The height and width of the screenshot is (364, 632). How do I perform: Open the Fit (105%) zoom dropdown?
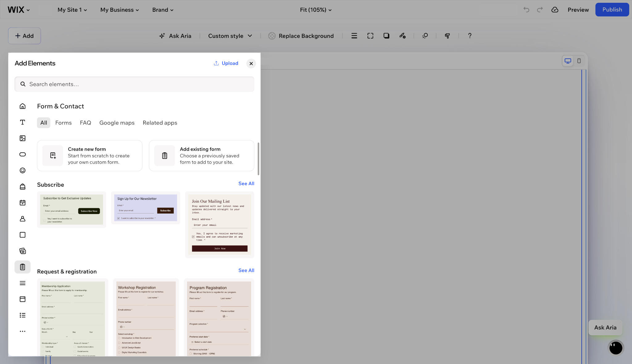[316, 10]
